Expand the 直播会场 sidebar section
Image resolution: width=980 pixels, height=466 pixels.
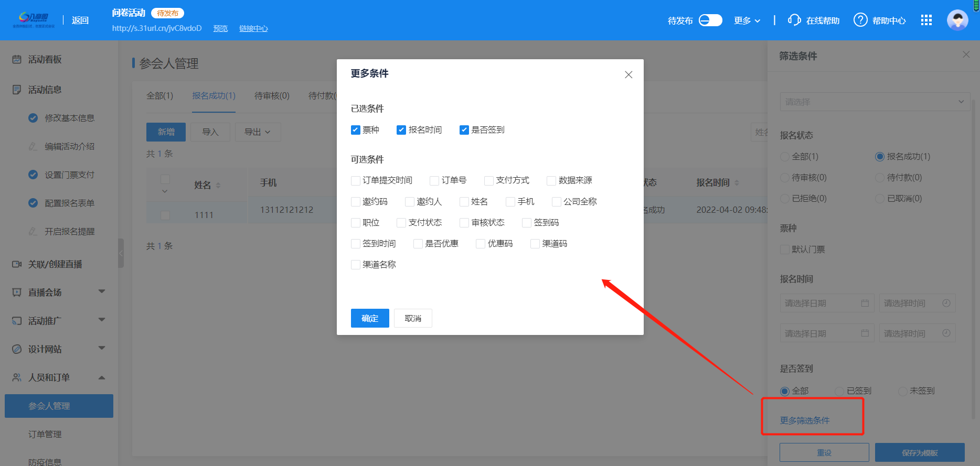tap(102, 291)
